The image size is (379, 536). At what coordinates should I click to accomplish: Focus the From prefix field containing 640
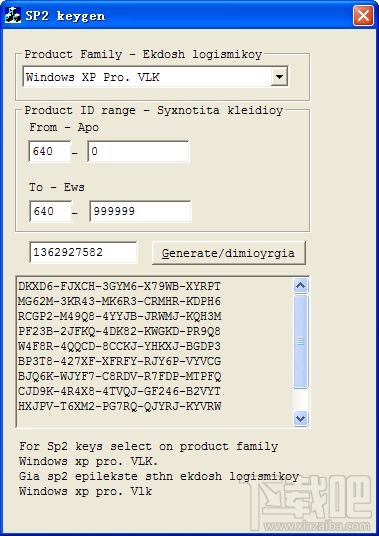pyautogui.click(x=50, y=151)
